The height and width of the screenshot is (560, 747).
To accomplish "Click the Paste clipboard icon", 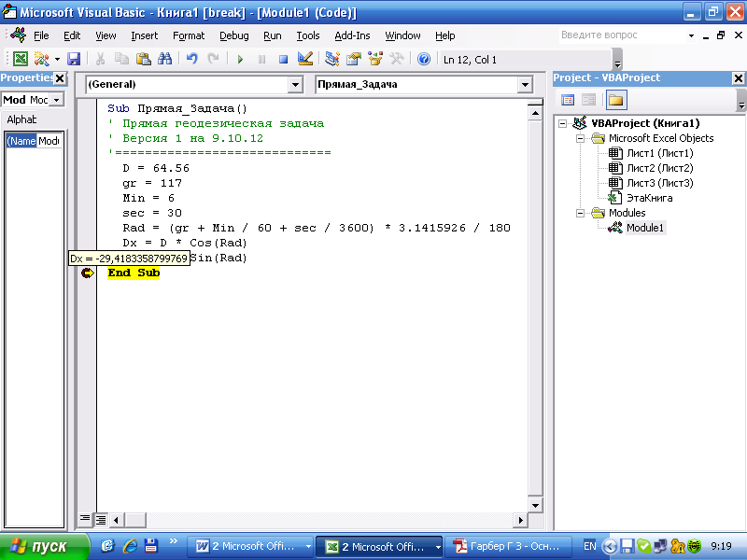I will pyautogui.click(x=144, y=59).
